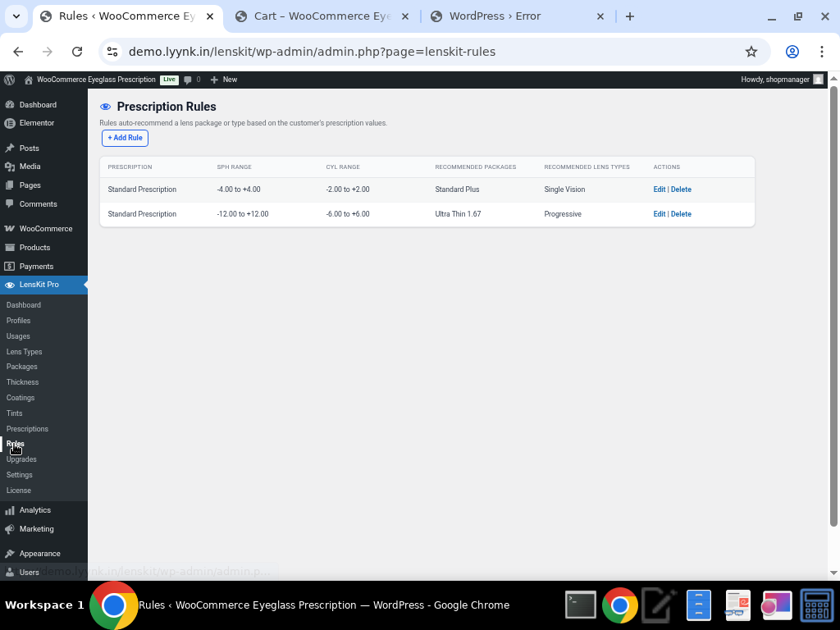Screen dimensions: 840x630
Task: Open the Chrome profile icon
Action: click(x=792, y=52)
